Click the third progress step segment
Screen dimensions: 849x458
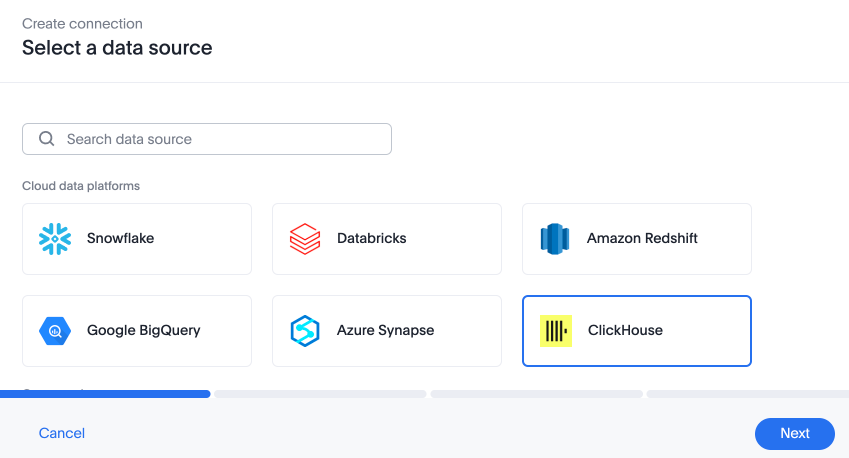537,394
